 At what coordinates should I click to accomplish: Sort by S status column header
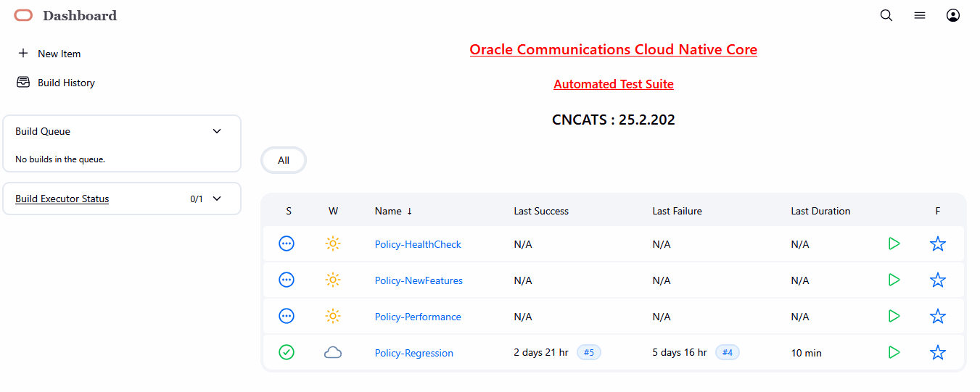[x=289, y=211]
